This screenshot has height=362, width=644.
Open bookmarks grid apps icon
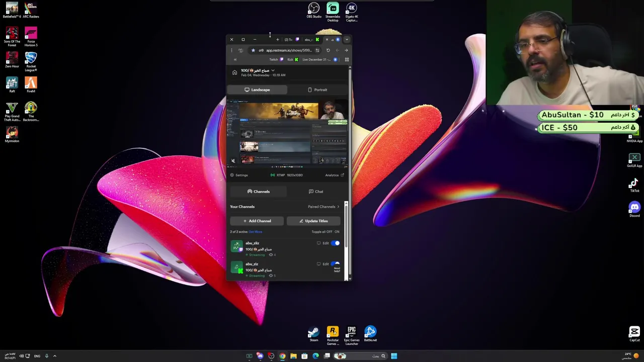pos(347,59)
